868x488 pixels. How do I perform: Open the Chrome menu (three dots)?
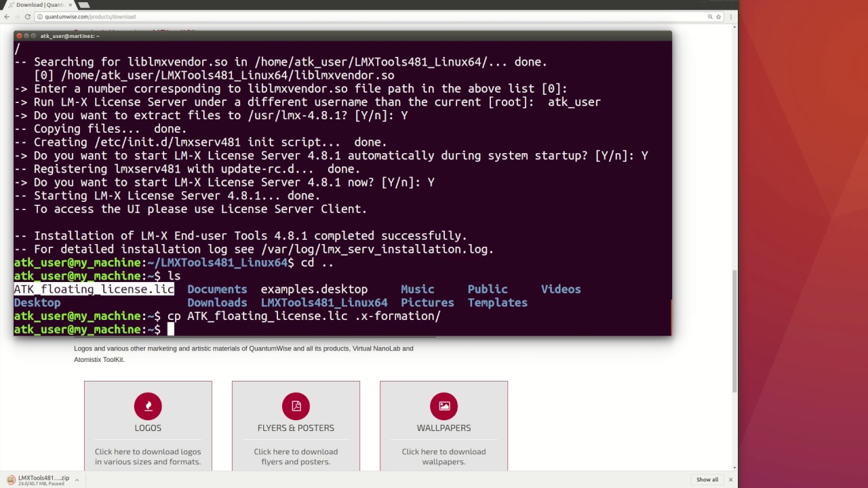(731, 16)
